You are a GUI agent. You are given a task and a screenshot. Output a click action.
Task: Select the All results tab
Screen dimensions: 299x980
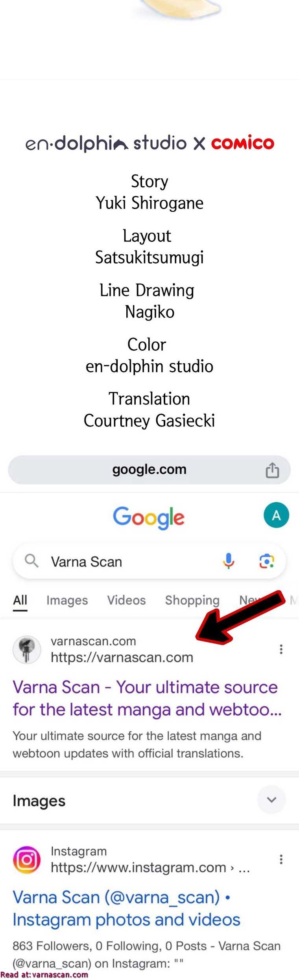tap(20, 601)
